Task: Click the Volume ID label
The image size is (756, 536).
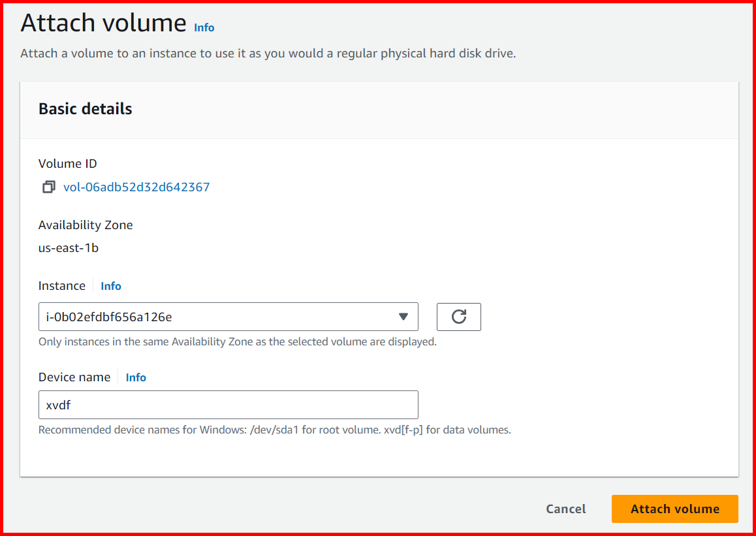Action: pos(67,163)
